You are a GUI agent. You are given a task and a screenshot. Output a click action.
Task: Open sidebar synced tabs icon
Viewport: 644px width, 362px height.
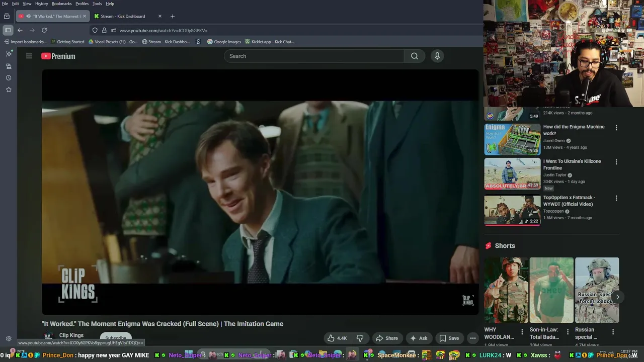(x=9, y=66)
